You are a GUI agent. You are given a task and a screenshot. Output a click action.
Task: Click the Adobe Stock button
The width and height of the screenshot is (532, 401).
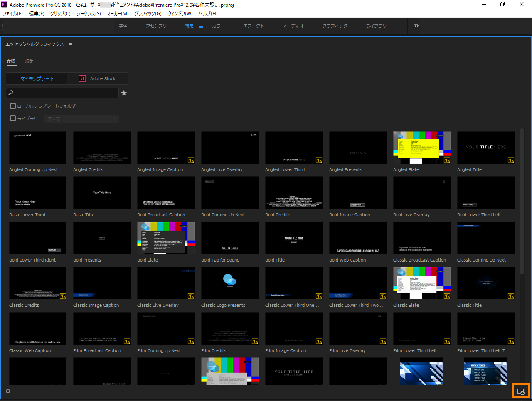98,78
